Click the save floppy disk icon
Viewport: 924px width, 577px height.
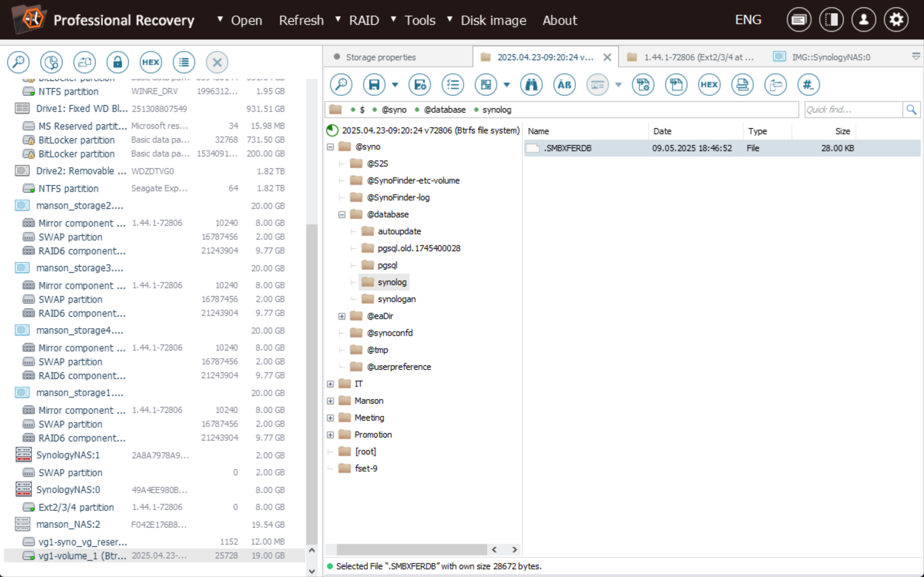click(x=374, y=85)
